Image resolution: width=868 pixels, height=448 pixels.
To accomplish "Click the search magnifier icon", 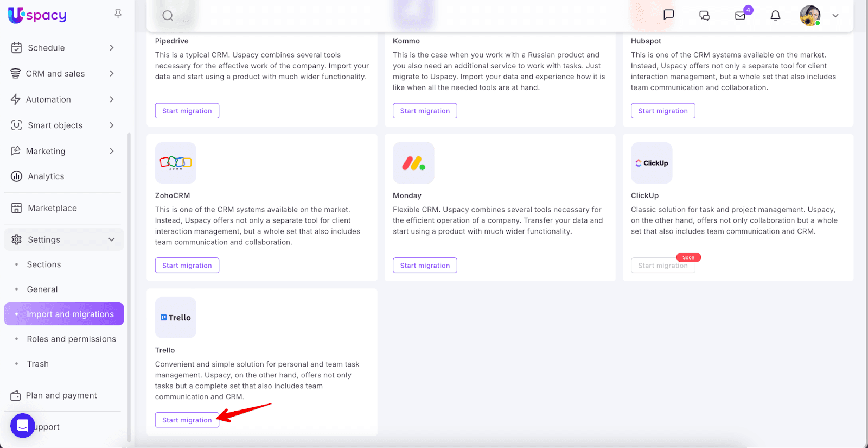I will [x=168, y=16].
